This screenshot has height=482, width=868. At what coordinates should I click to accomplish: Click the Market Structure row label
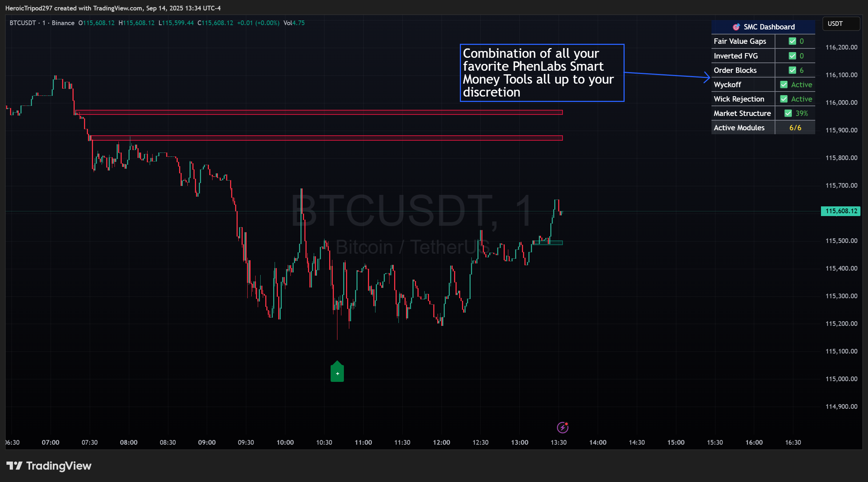tap(742, 113)
